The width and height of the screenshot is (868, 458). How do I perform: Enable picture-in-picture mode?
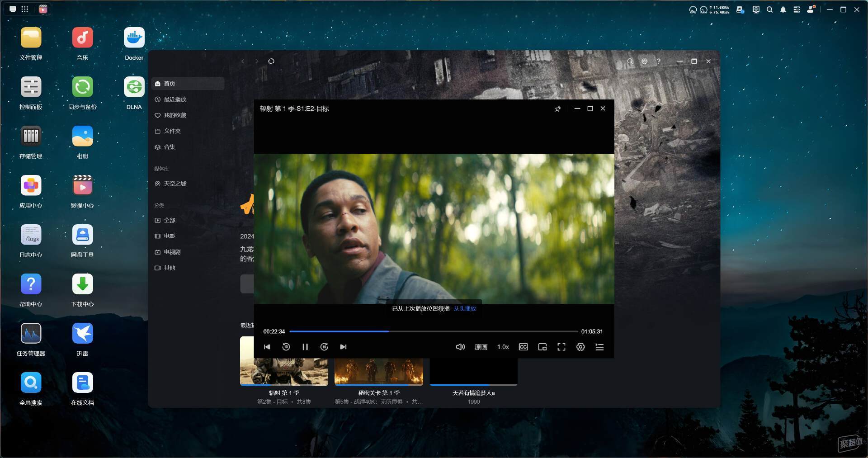coord(542,347)
